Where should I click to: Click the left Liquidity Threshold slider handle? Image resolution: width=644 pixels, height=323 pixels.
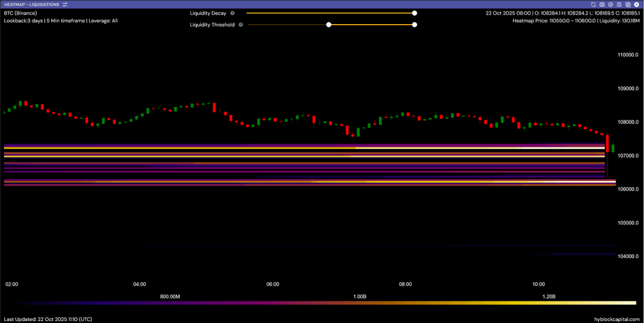(329, 25)
